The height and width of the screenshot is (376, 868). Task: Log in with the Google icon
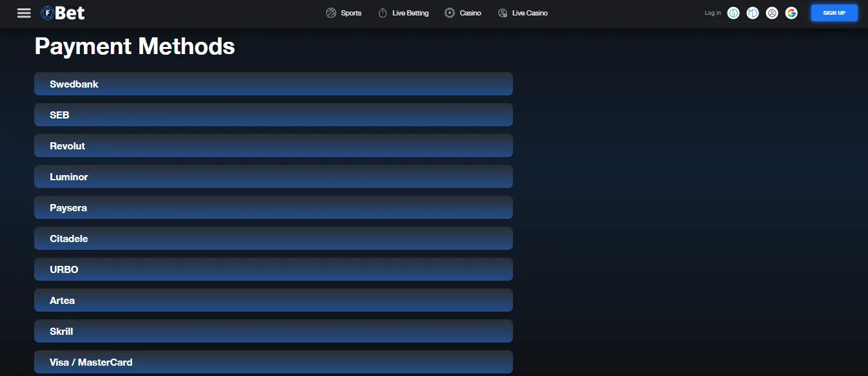click(791, 13)
